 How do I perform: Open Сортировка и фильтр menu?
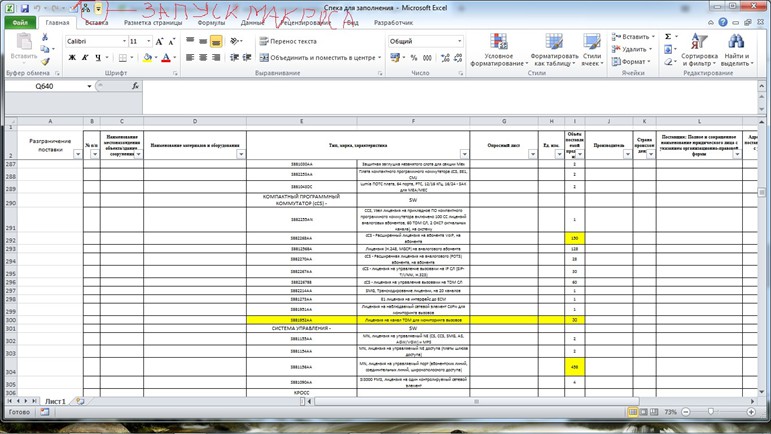pyautogui.click(x=699, y=50)
